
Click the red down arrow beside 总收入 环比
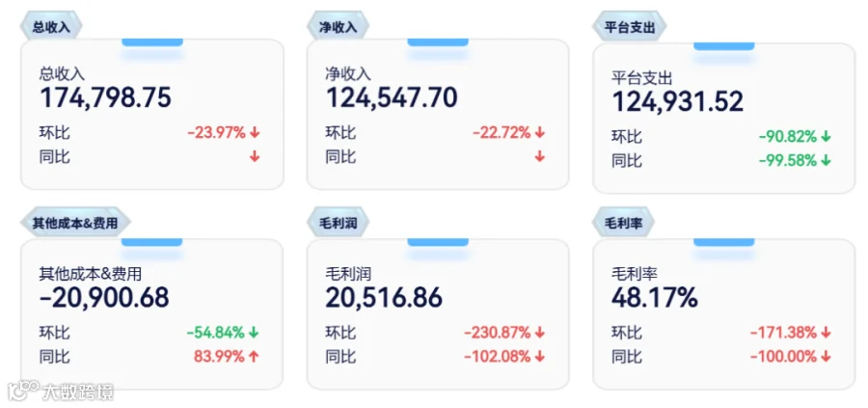click(255, 133)
